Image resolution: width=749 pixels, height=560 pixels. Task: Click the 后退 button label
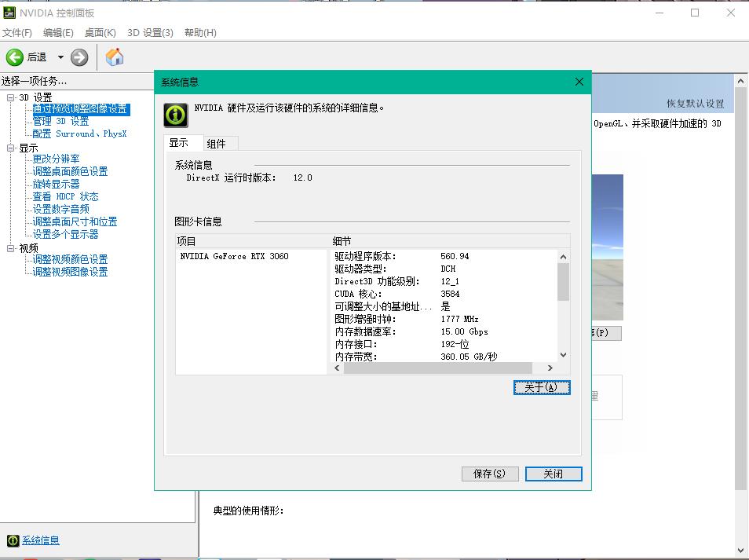point(37,57)
